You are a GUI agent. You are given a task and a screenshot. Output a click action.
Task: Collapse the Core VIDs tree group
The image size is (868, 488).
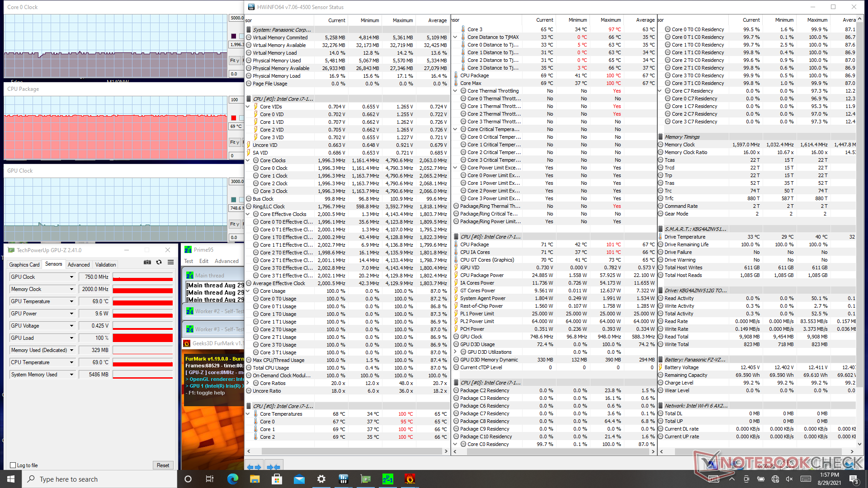click(x=248, y=107)
